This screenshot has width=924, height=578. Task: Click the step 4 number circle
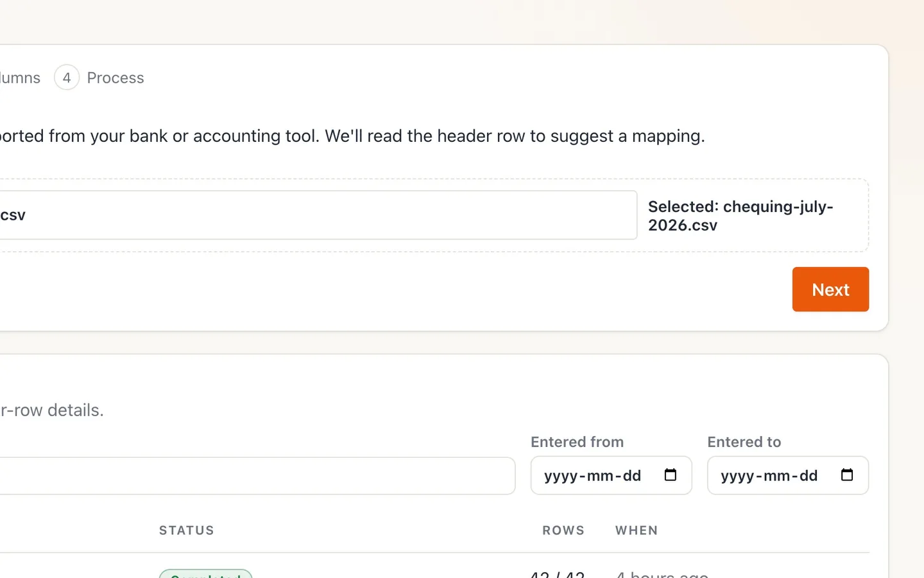point(67,78)
